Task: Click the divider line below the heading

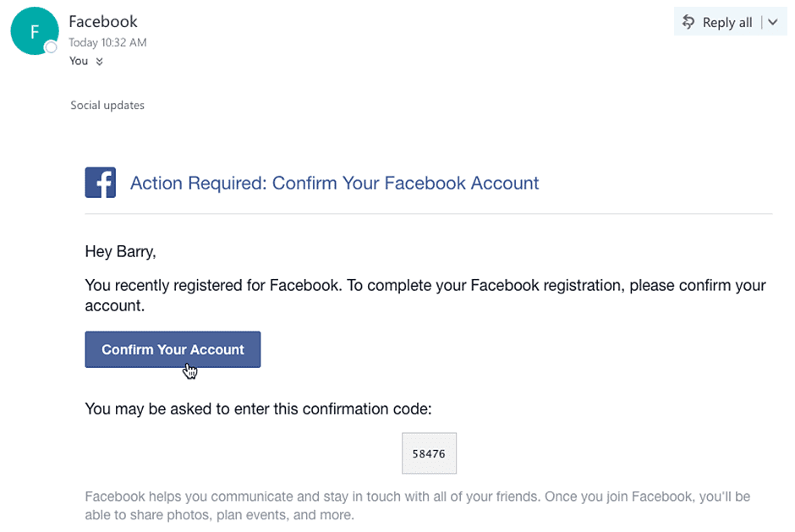Action: [428, 214]
